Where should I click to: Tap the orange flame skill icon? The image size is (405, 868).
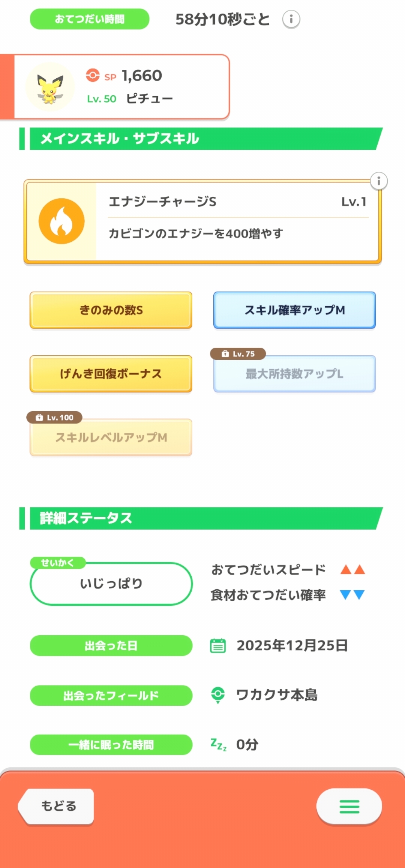(61, 221)
